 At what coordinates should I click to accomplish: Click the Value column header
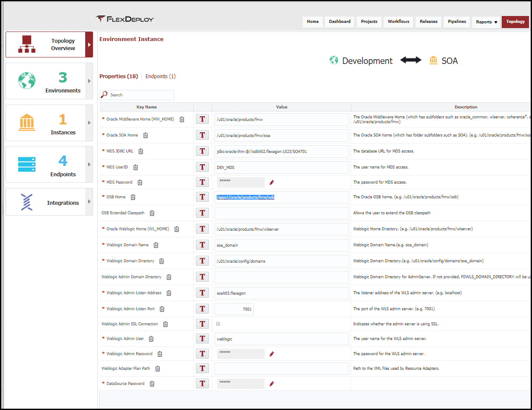[x=282, y=107]
